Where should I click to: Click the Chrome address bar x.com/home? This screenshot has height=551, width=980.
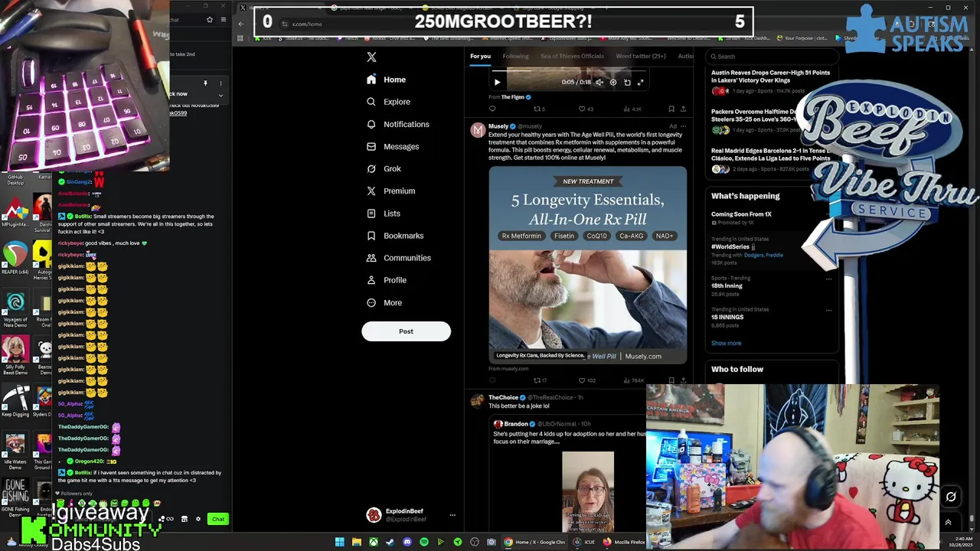click(307, 24)
